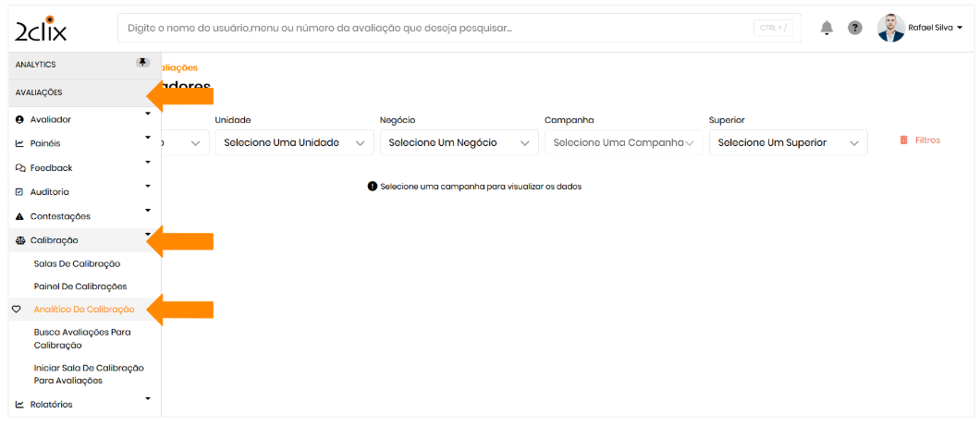
Task: Click the 2clix logo
Action: point(41,28)
